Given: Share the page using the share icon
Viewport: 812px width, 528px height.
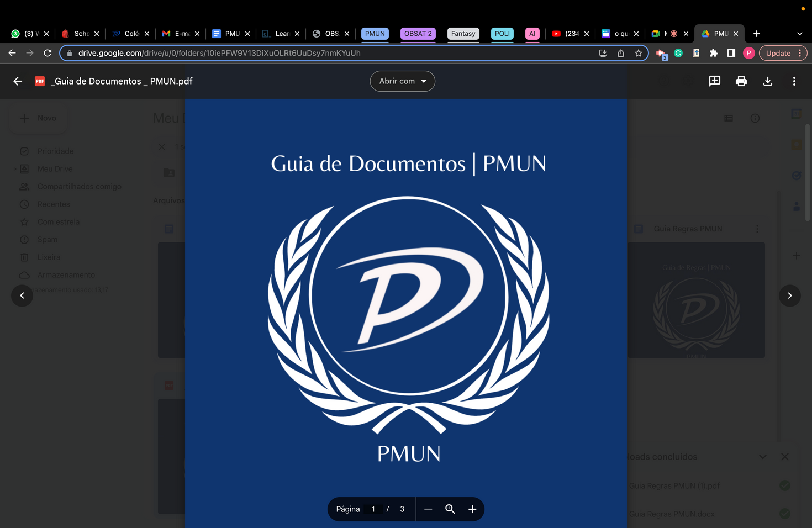Looking at the screenshot, I should tap(621, 53).
